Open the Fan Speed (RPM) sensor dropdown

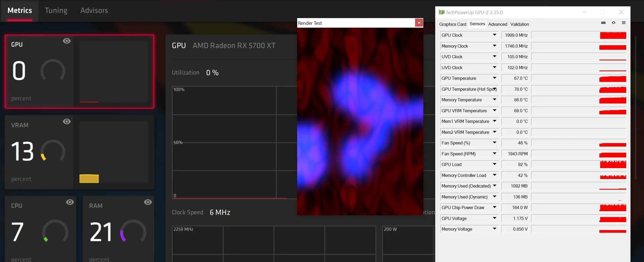pyautogui.click(x=494, y=153)
